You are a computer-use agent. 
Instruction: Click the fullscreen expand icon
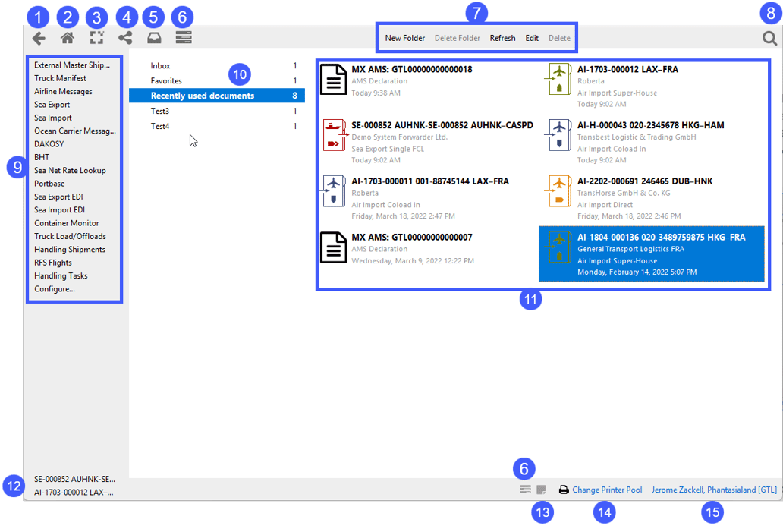click(96, 38)
